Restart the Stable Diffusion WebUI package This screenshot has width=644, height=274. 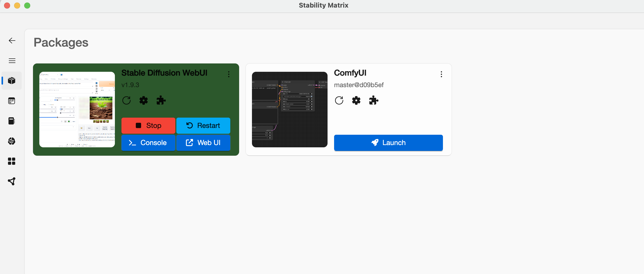point(203,125)
